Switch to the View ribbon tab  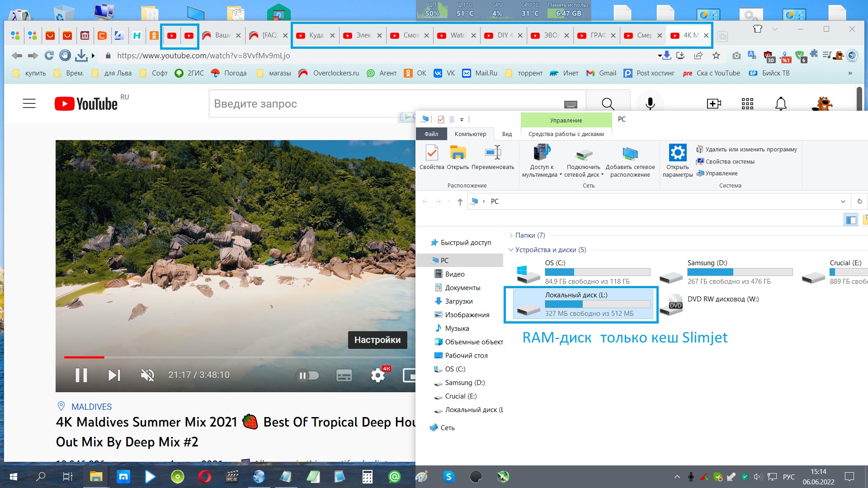click(x=507, y=134)
